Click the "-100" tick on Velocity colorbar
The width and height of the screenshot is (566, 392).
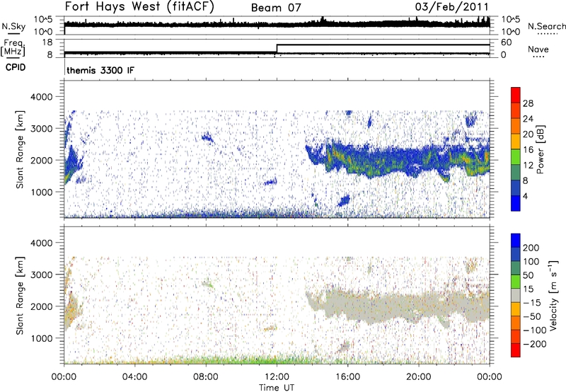pos(535,330)
